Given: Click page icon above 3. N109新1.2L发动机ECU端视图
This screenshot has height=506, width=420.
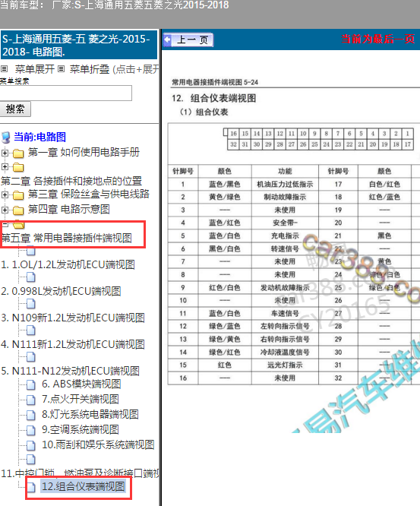Looking at the screenshot, I should click(x=31, y=304).
